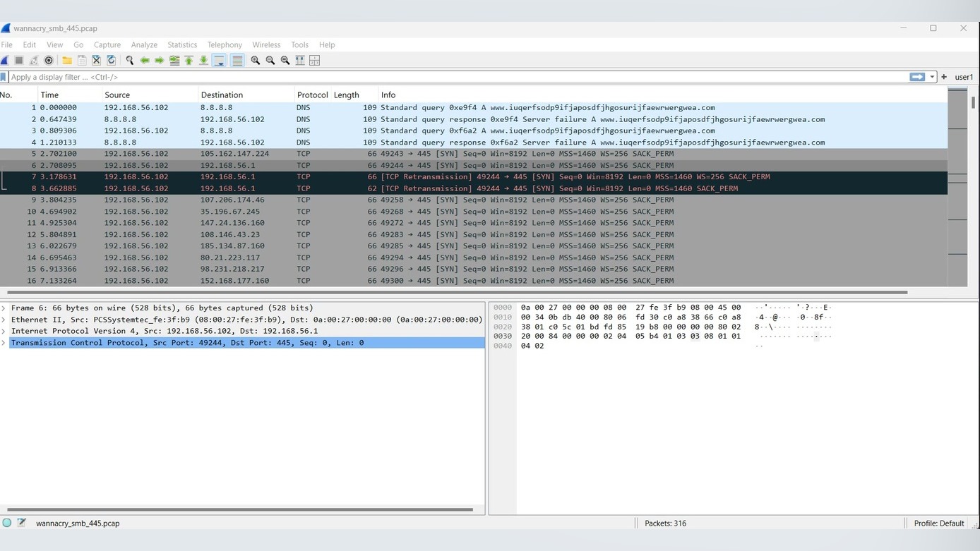Open a capture file with folder icon

tap(67, 61)
